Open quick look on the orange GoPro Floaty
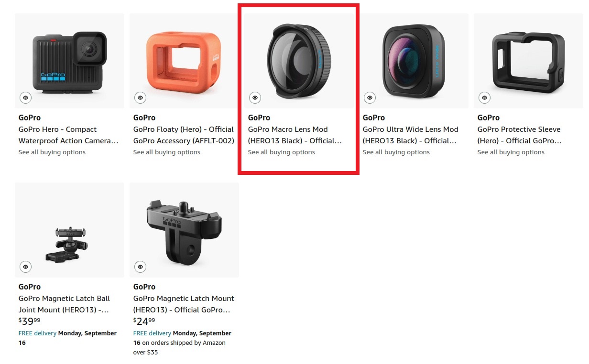Screen dimensions: 589x364 [x=140, y=97]
